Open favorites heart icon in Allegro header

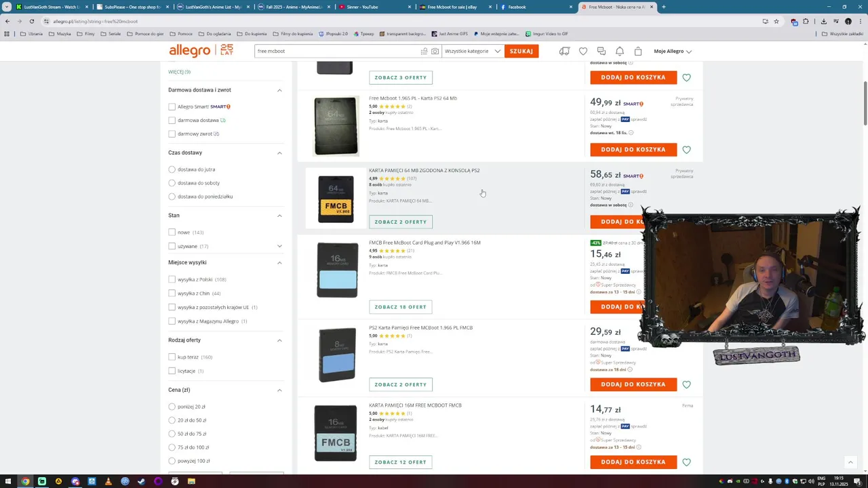pyautogui.click(x=583, y=51)
